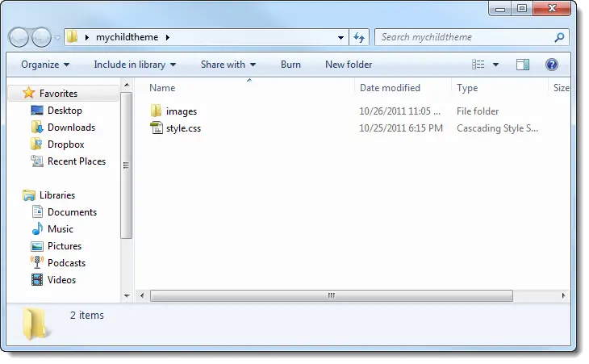Screen dimensions: 589x364
Task: Open the view options dropdown arrow
Action: [496, 65]
